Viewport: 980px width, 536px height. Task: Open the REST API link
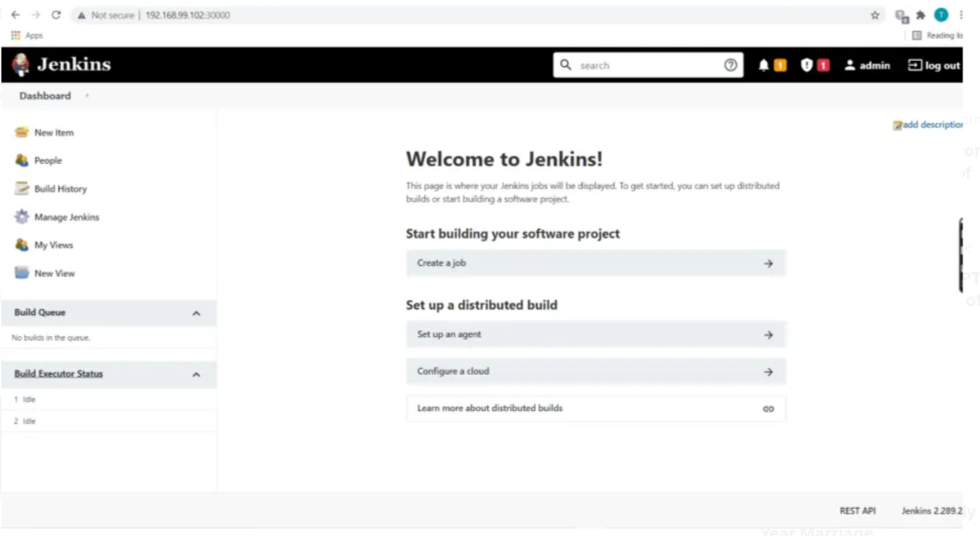pos(858,510)
